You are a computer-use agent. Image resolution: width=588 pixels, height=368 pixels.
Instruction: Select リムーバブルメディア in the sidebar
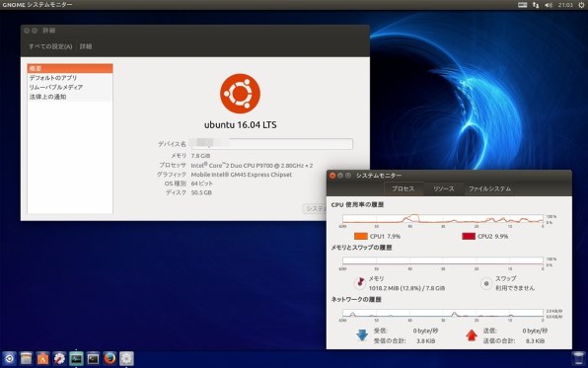[x=70, y=87]
